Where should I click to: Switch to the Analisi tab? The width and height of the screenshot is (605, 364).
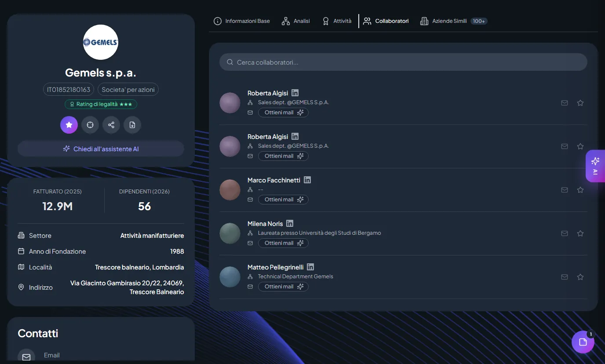coord(296,21)
